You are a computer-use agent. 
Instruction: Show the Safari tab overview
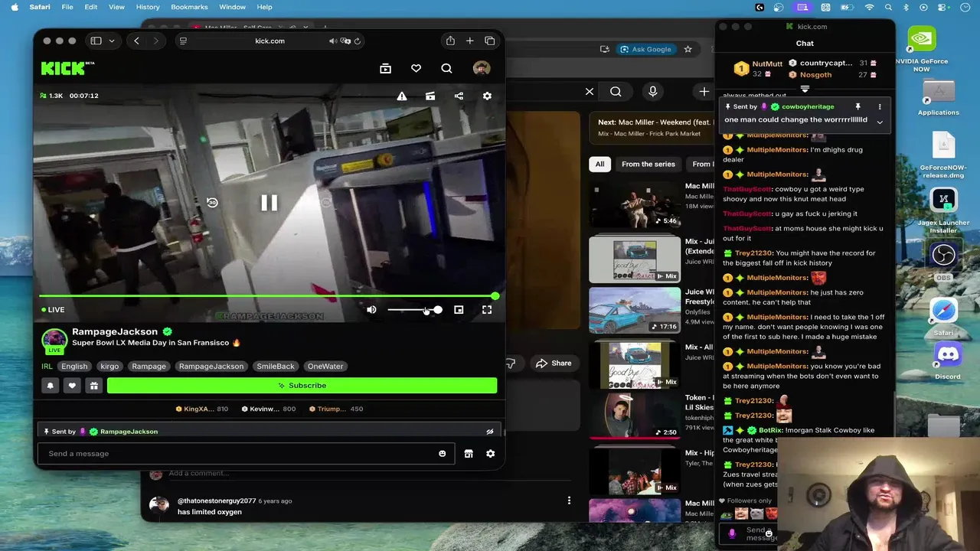pyautogui.click(x=490, y=41)
